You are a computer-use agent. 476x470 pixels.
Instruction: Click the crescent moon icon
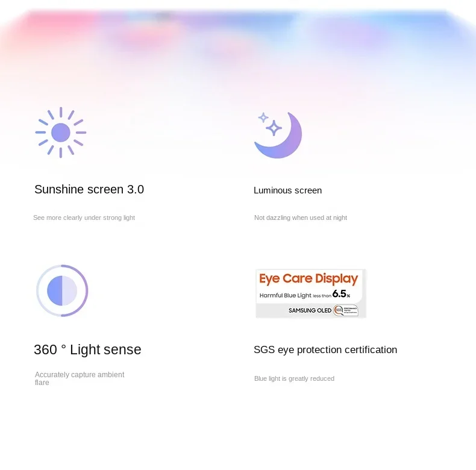coord(278,136)
